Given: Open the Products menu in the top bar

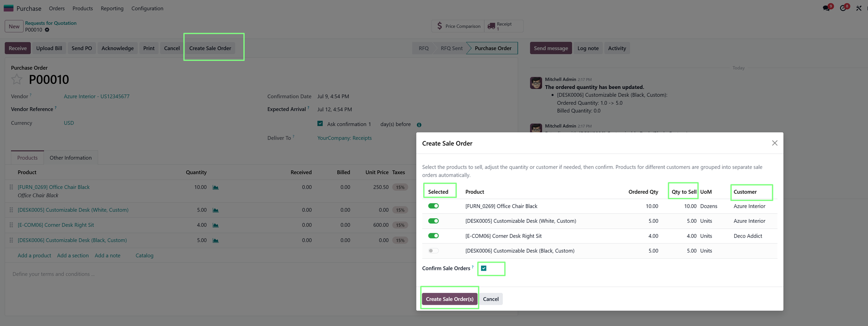Looking at the screenshot, I should 83,8.
